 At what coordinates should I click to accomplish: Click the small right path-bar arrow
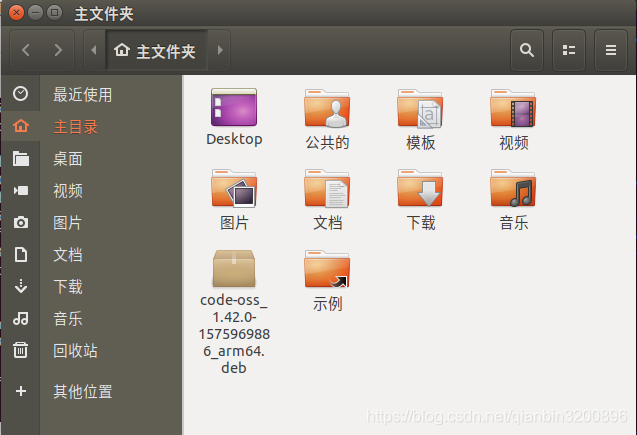click(x=220, y=50)
